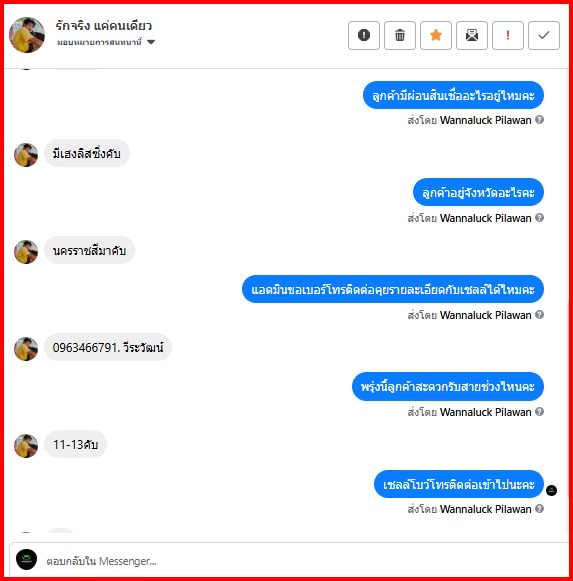This screenshot has width=573, height=581.
Task: Click the page avatar beside reply box
Action: tap(26, 559)
